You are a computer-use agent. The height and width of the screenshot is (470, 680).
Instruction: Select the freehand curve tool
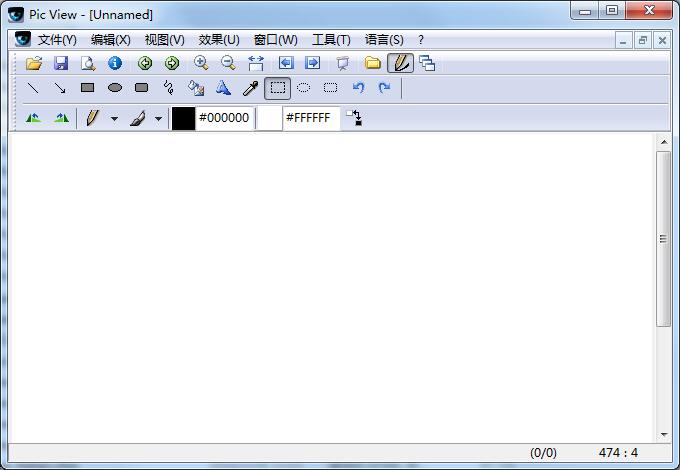pos(169,88)
